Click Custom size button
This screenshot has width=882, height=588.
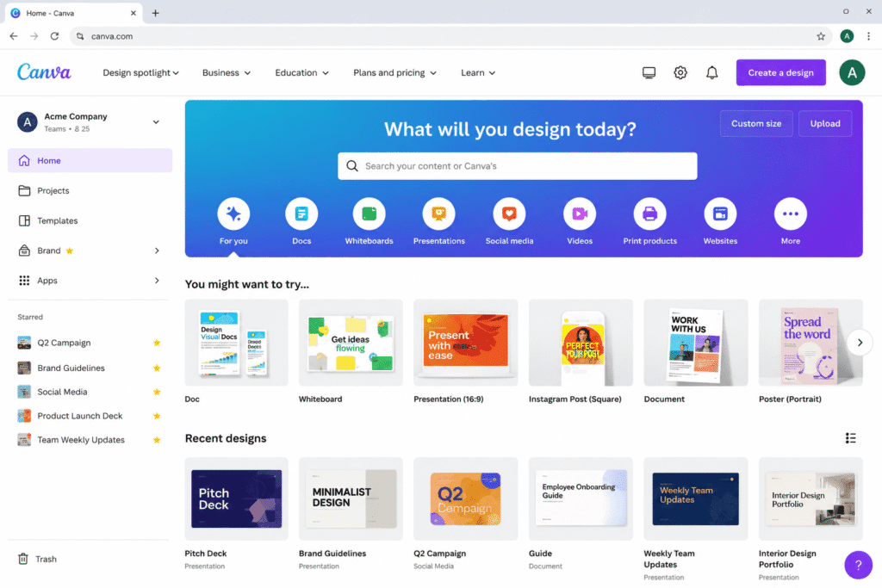coord(756,123)
